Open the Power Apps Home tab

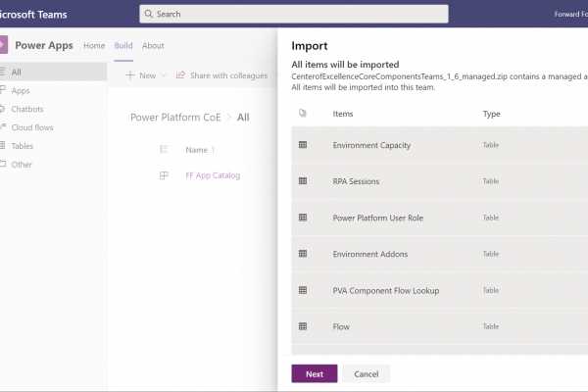point(94,46)
